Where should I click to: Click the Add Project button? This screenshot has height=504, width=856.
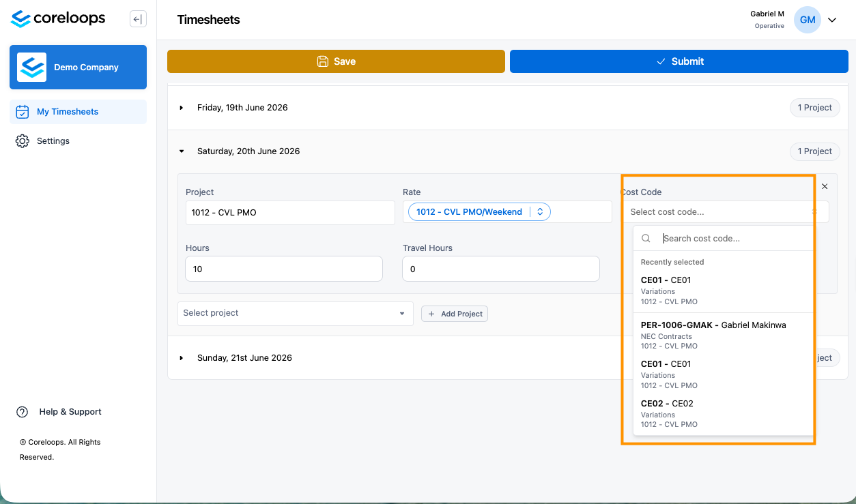point(455,314)
